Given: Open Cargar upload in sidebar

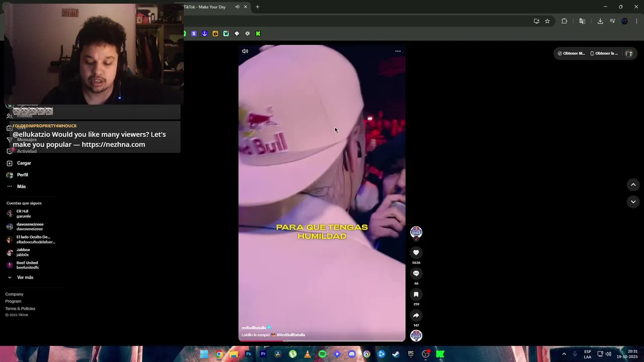Looking at the screenshot, I should (x=19, y=163).
